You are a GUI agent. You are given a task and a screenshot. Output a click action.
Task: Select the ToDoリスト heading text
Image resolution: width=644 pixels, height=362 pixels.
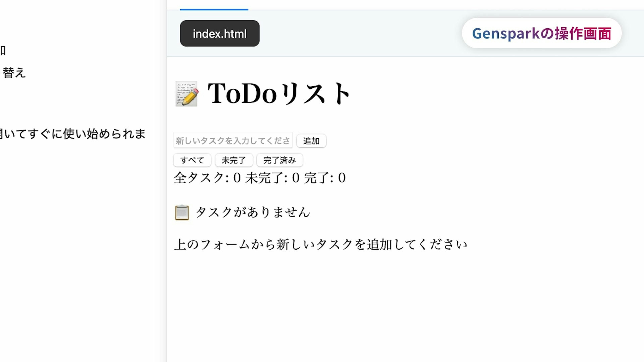point(279,94)
